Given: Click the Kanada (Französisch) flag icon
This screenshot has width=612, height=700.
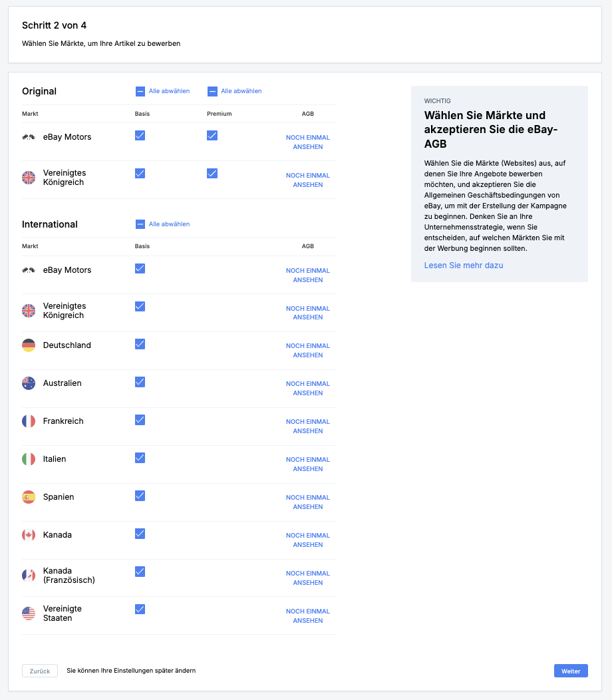Looking at the screenshot, I should tap(29, 576).
